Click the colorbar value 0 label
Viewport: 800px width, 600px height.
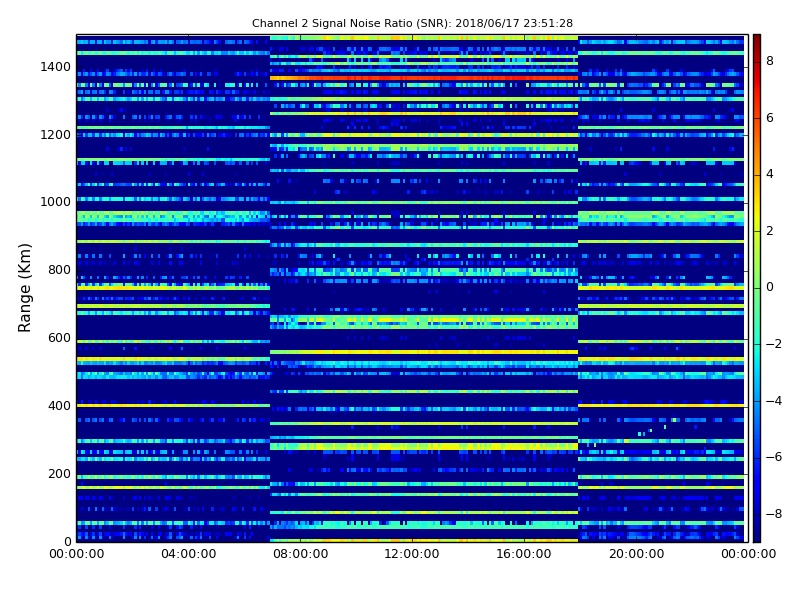[x=770, y=287]
